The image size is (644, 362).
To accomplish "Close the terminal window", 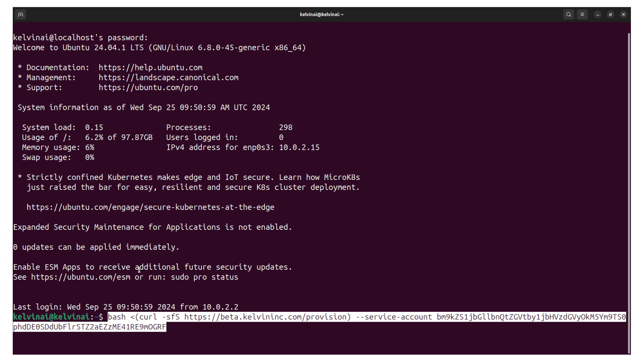I will pyautogui.click(x=624, y=14).
